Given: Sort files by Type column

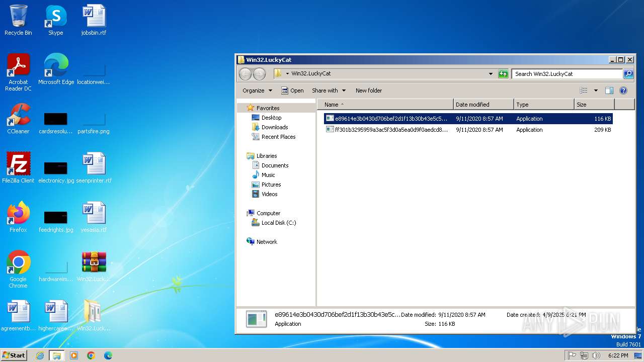Looking at the screenshot, I should pyautogui.click(x=544, y=105).
